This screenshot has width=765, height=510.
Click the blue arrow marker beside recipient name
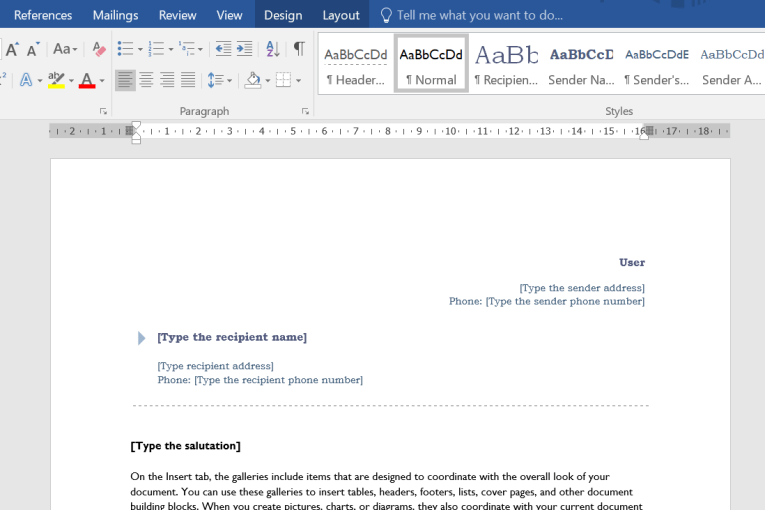coord(141,338)
